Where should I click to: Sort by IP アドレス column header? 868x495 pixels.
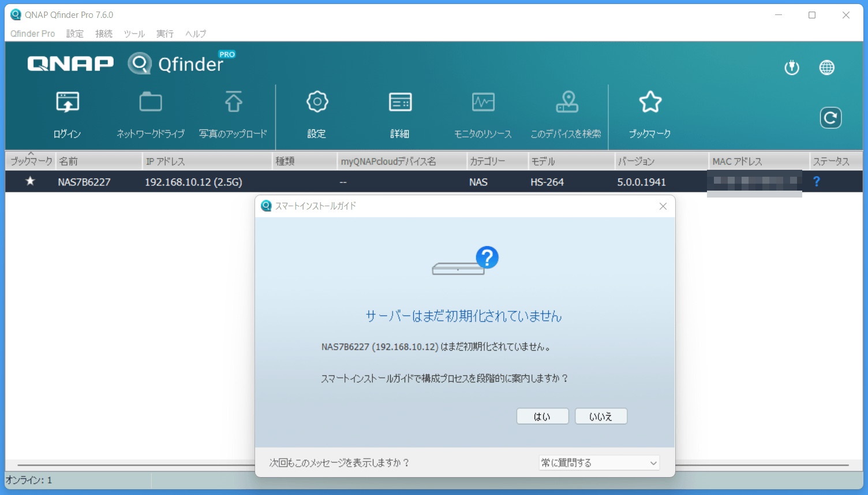point(207,161)
